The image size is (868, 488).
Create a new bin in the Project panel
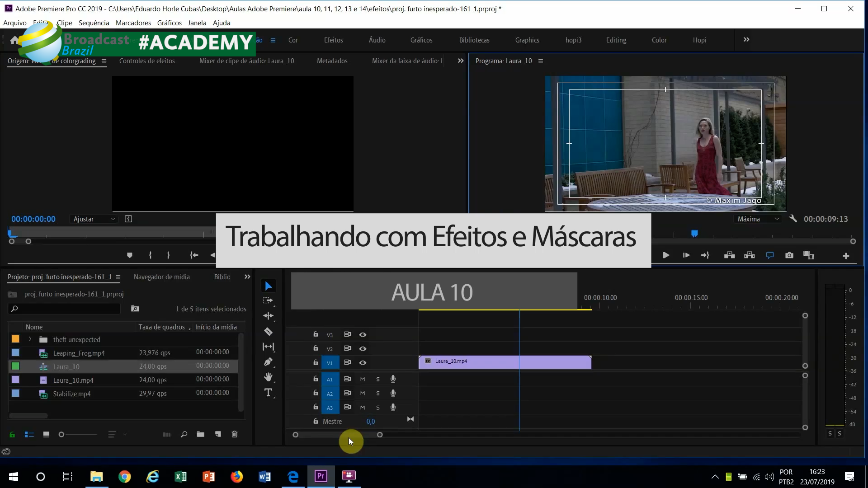coord(200,434)
